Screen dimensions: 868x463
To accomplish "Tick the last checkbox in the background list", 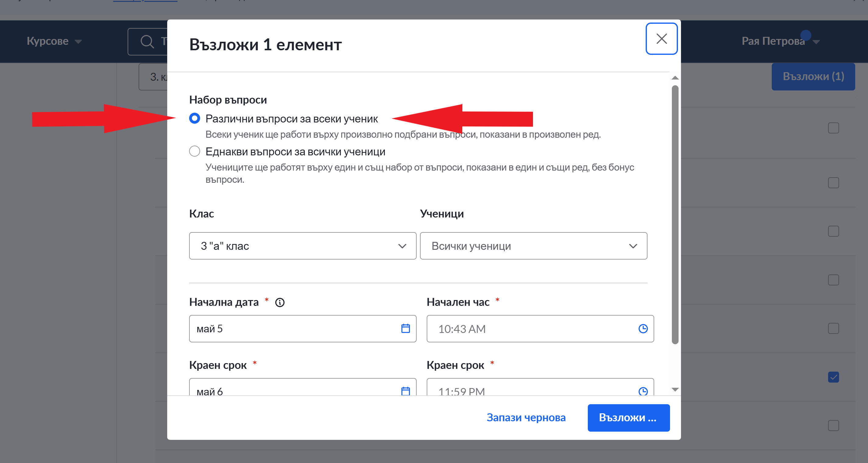I will coord(833,425).
